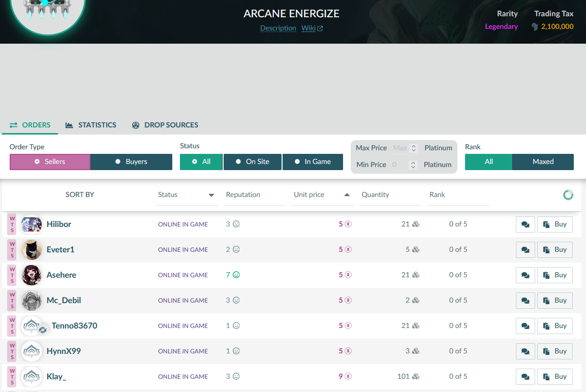
Task: Filter status by On Site
Action: tap(252, 161)
